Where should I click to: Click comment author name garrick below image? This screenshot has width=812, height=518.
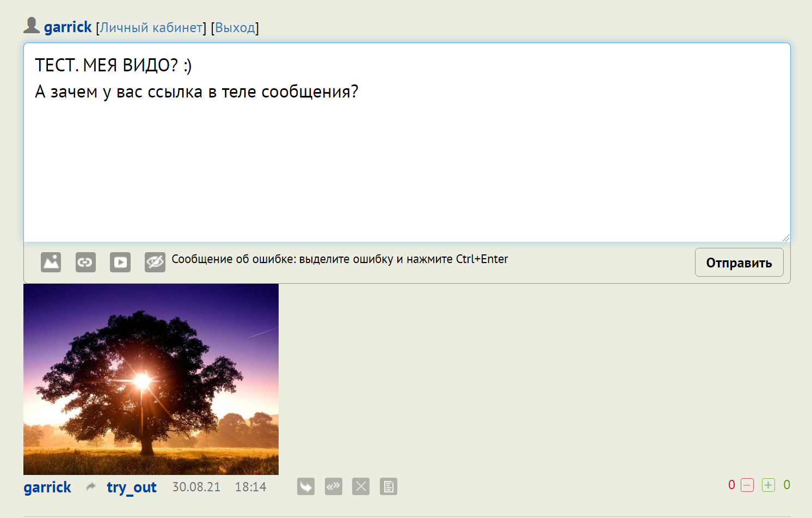(47, 487)
